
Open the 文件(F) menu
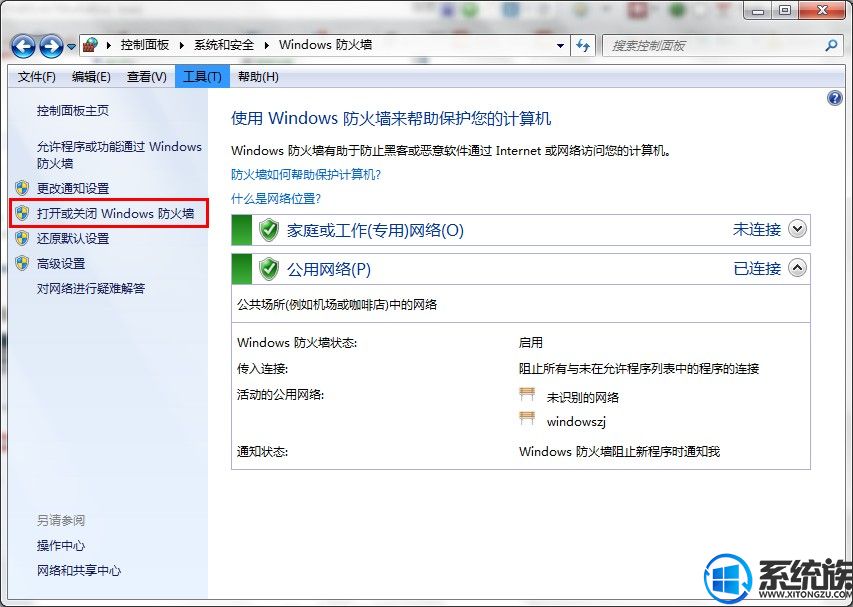coord(36,77)
